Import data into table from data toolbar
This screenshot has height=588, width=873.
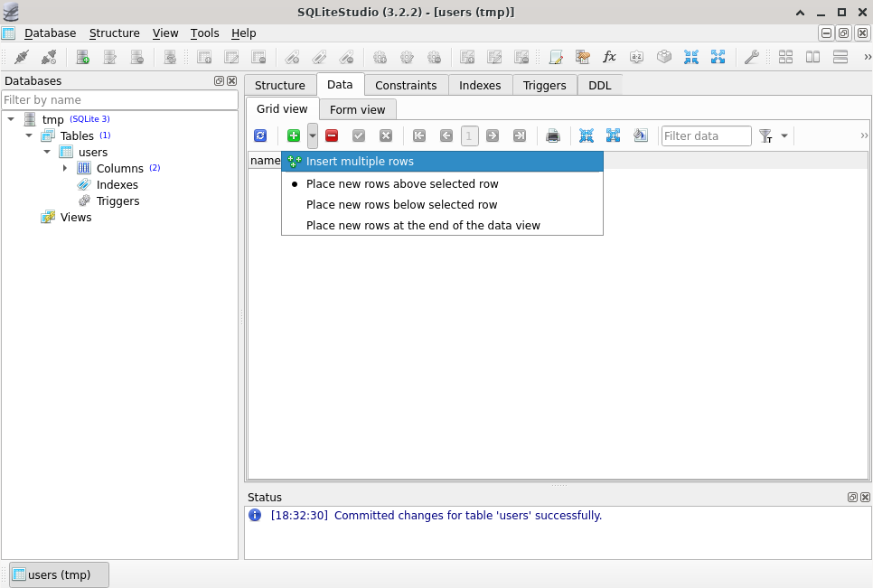(587, 135)
